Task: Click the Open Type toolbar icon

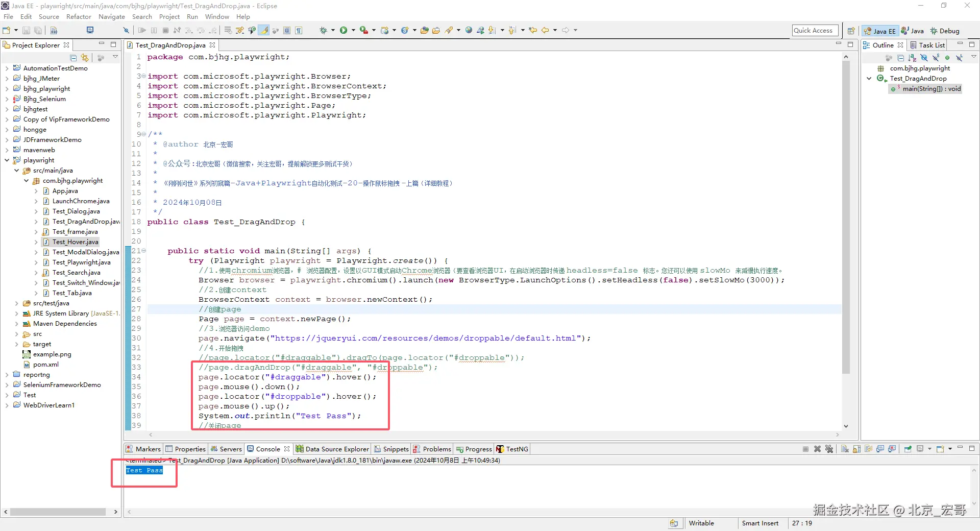Action: tap(424, 30)
